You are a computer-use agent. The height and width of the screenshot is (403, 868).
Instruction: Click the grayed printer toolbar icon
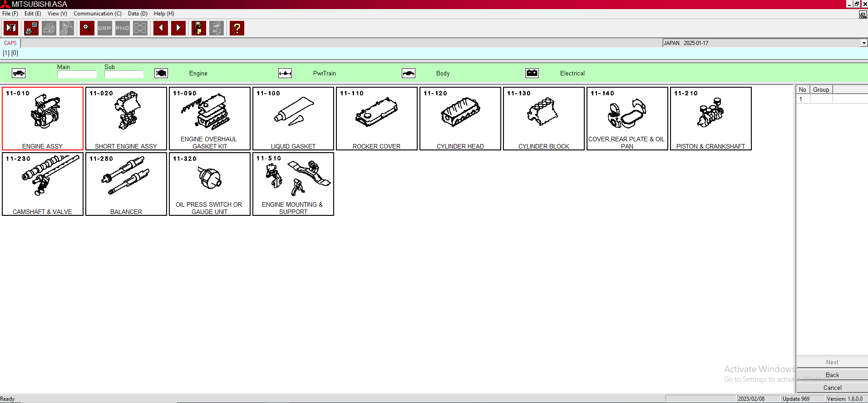pos(49,28)
